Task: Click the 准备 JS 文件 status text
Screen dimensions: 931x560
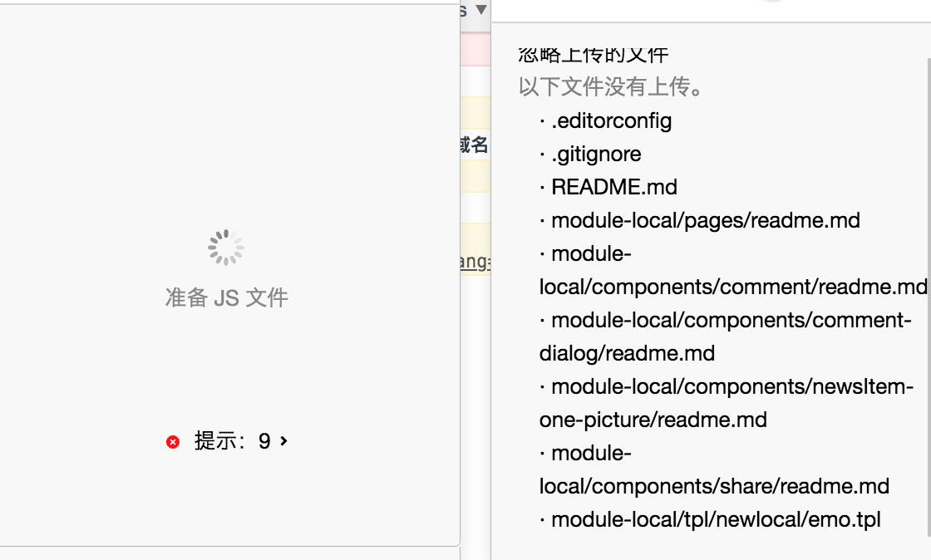Action: (226, 297)
